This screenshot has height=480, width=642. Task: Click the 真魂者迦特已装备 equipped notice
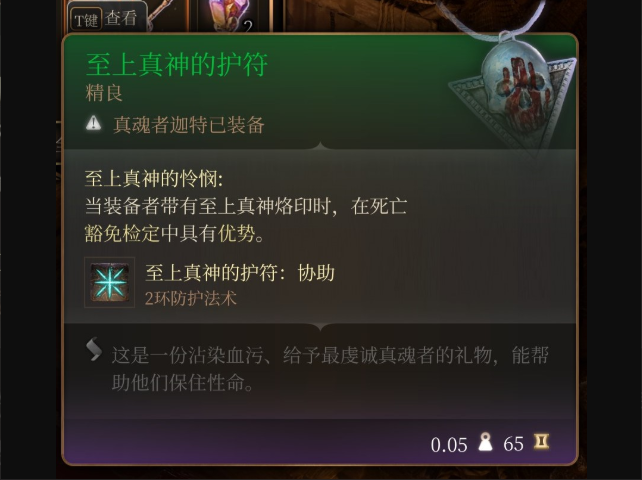pyautogui.click(x=189, y=125)
